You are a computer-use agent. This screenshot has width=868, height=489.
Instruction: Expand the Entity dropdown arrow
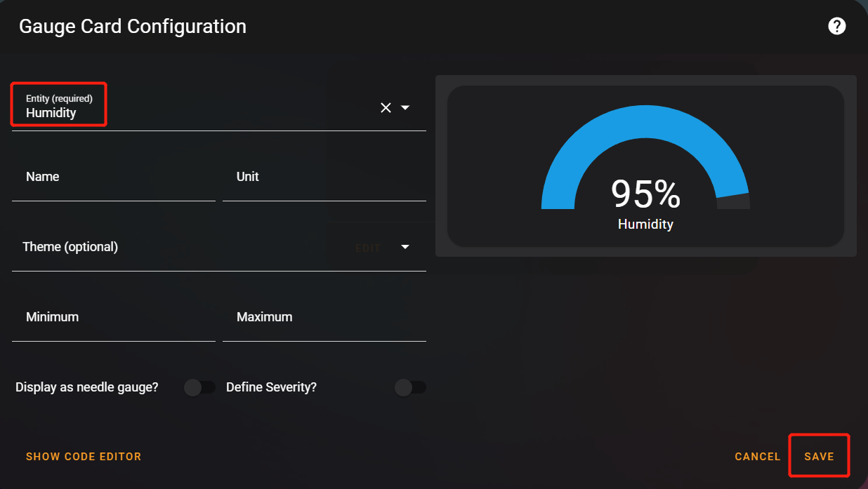pos(405,107)
